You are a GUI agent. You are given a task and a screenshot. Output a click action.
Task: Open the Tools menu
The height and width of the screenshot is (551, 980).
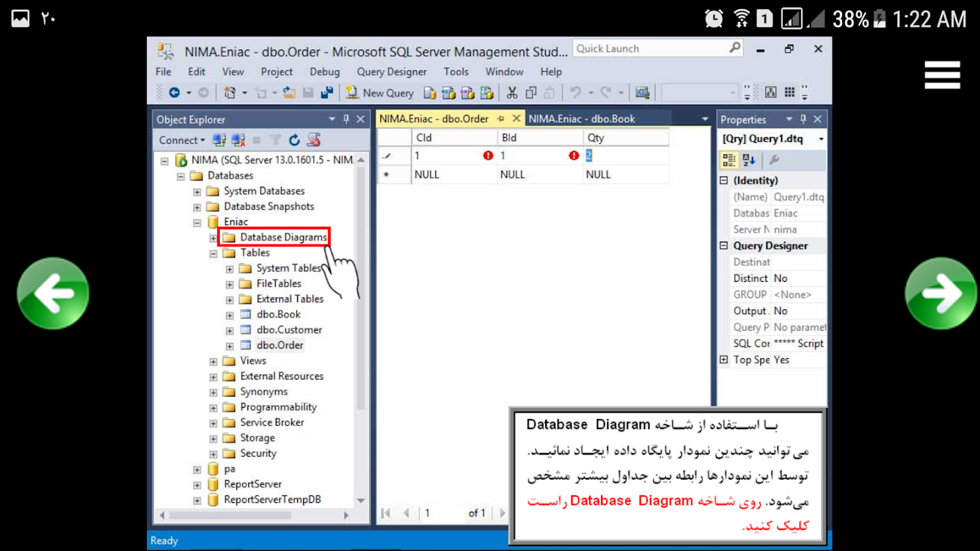(456, 72)
